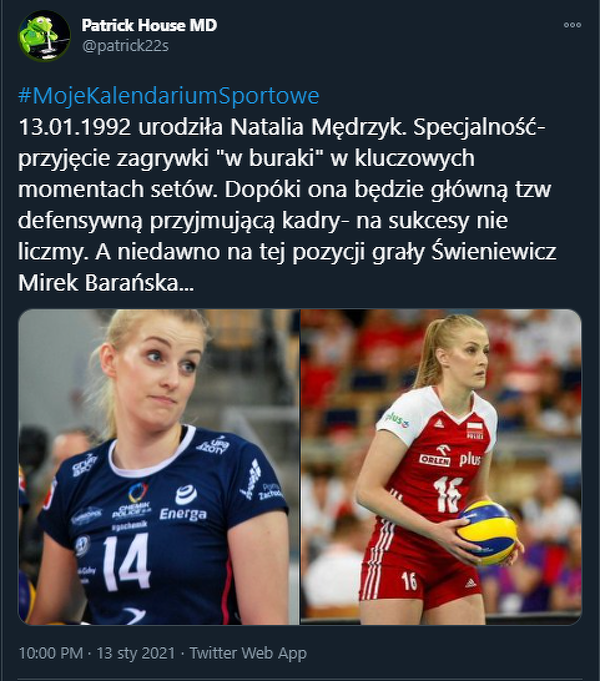Click the Plus sponsor logo on sleeve

click(397, 419)
